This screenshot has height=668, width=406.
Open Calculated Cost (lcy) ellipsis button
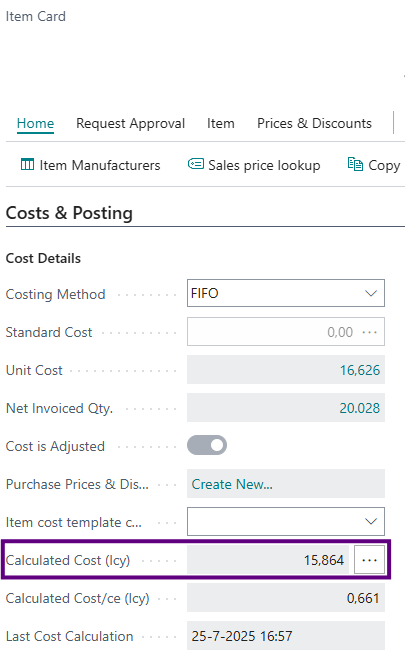[369, 560]
